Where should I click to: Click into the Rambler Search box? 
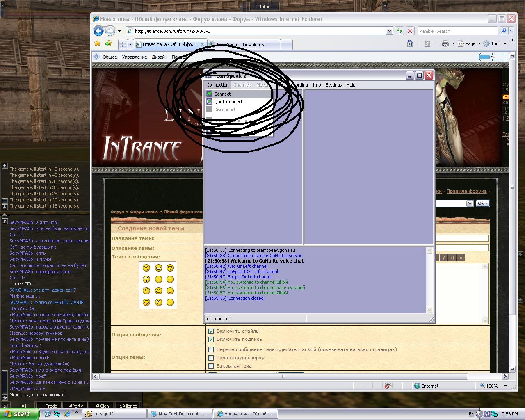[457, 31]
